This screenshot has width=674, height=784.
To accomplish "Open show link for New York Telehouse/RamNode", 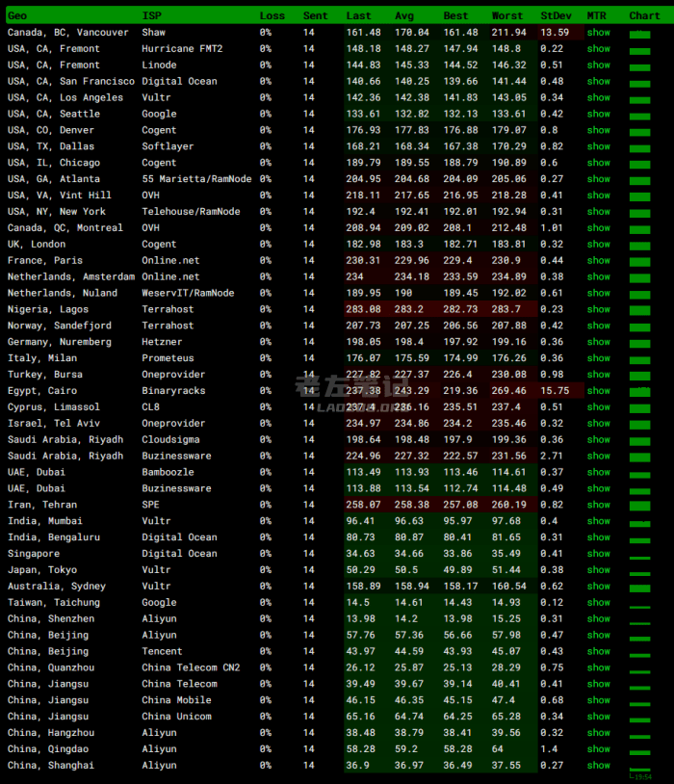I will point(599,212).
